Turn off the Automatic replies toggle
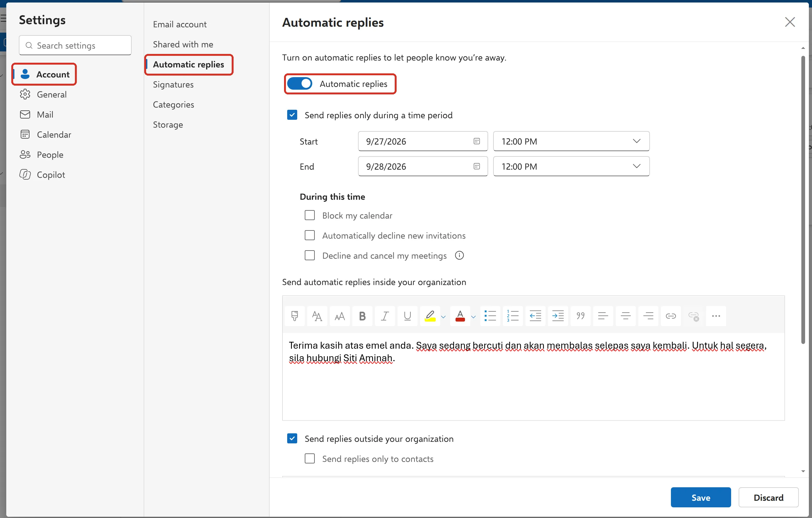 point(299,84)
